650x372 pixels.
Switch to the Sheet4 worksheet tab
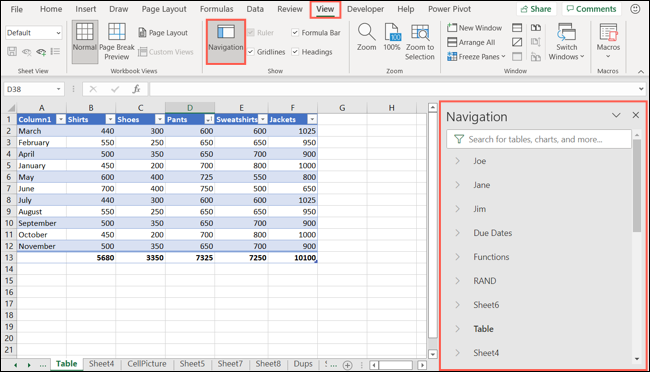click(101, 364)
